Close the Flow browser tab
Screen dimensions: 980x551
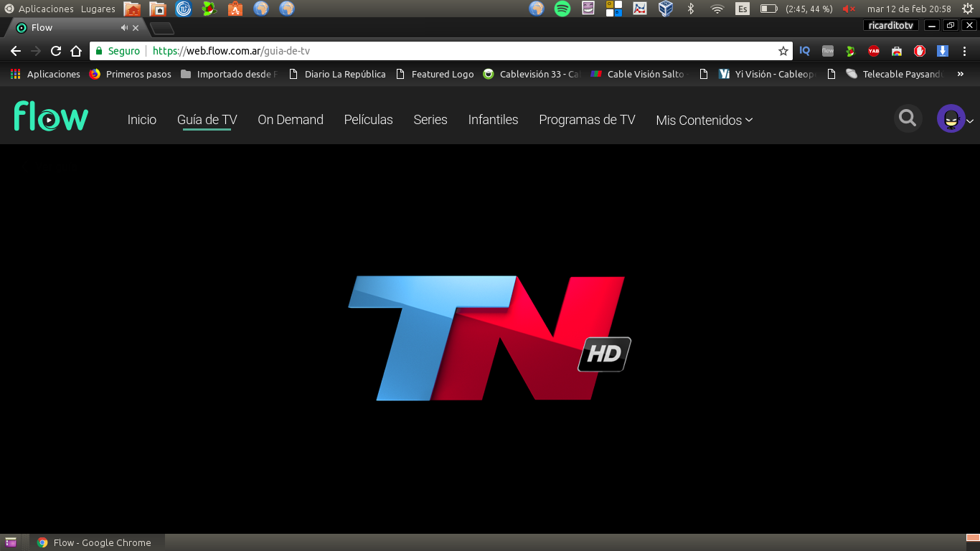[136, 28]
